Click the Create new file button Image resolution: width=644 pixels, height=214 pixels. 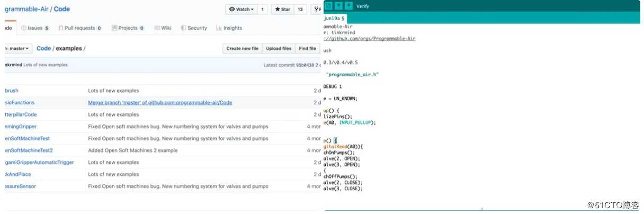tap(242, 48)
